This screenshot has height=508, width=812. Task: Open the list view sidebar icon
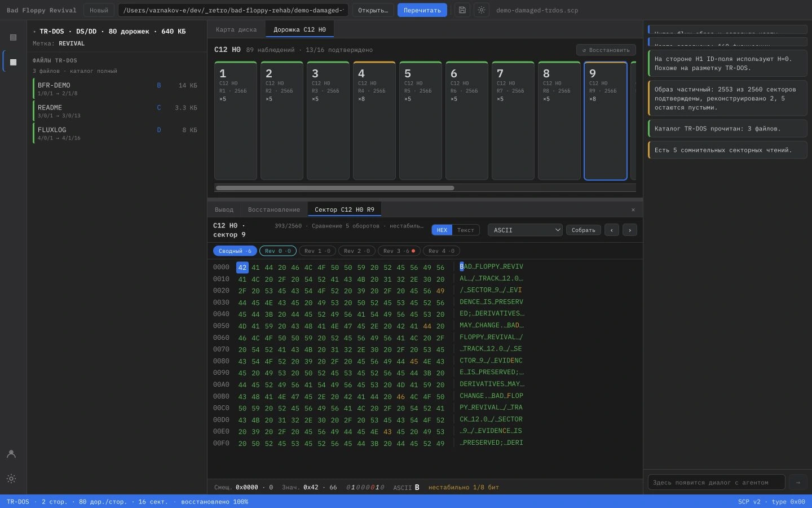click(13, 37)
